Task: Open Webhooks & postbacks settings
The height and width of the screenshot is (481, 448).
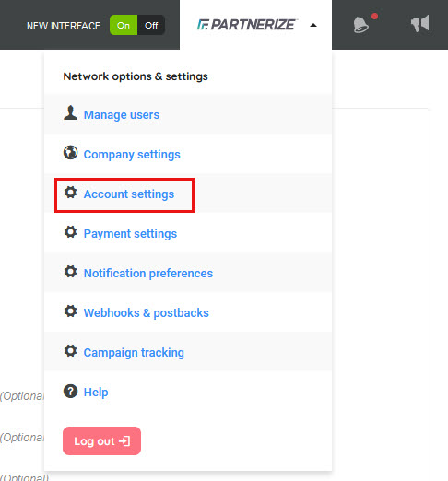Action: (x=147, y=313)
